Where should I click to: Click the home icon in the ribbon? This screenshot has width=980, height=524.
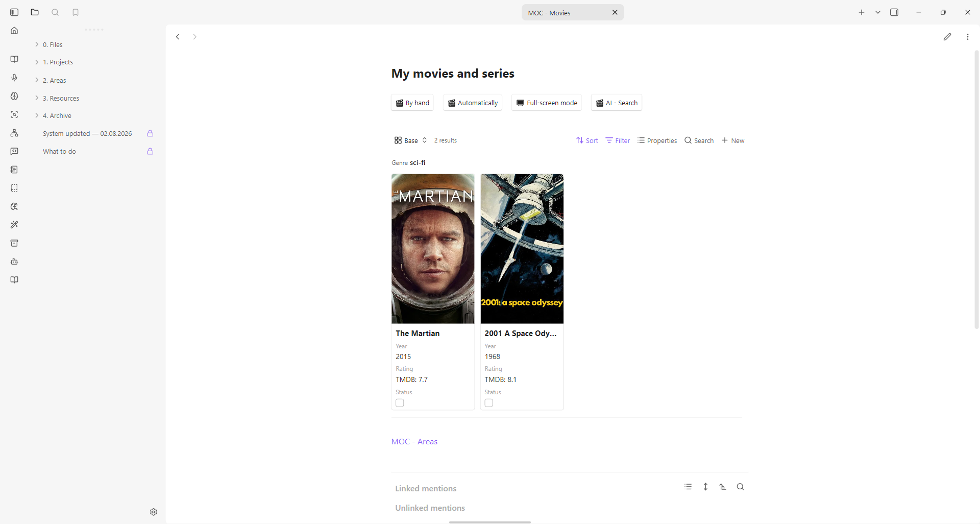(x=14, y=31)
